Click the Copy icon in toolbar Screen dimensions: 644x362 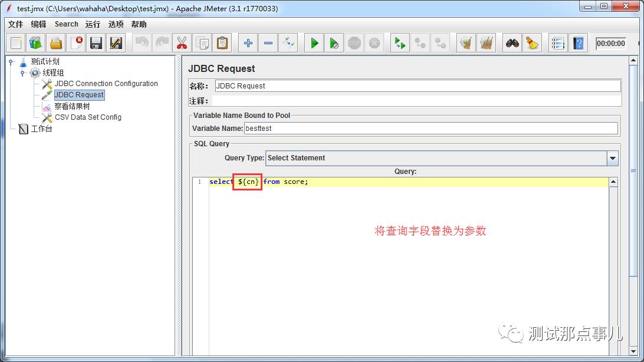(202, 43)
